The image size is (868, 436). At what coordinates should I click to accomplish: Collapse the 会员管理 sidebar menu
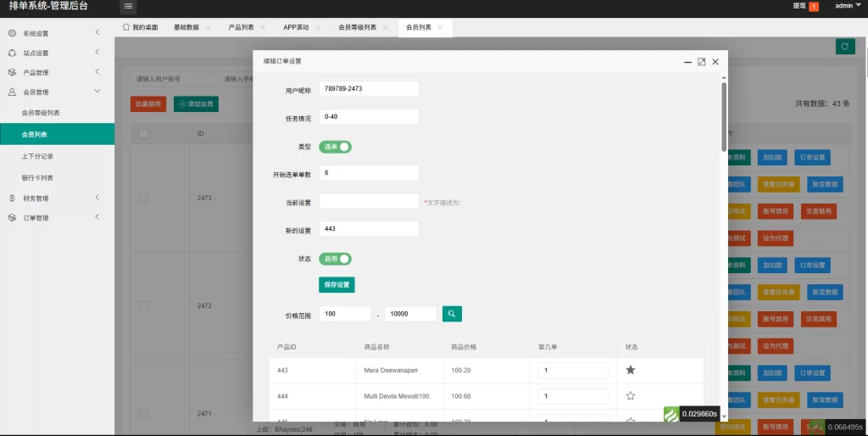pyautogui.click(x=57, y=92)
